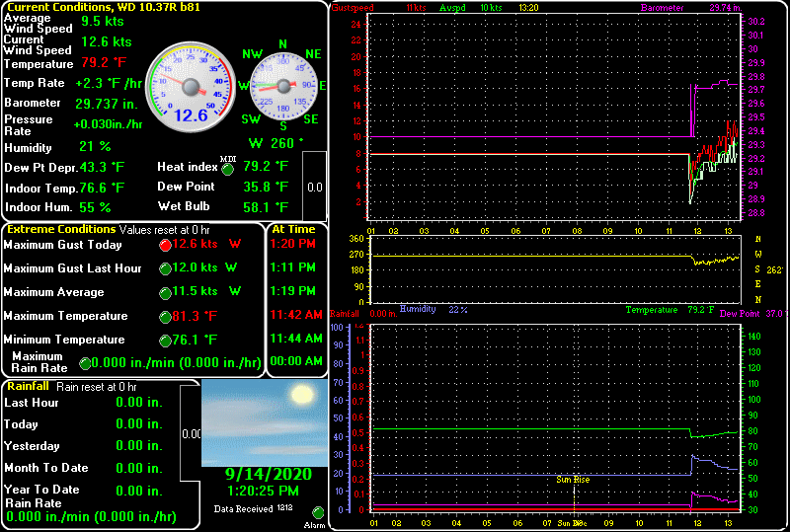Screen dimensions: 790x532
Task: Click the Dew Point value 35.8 °F
Action: point(266,187)
